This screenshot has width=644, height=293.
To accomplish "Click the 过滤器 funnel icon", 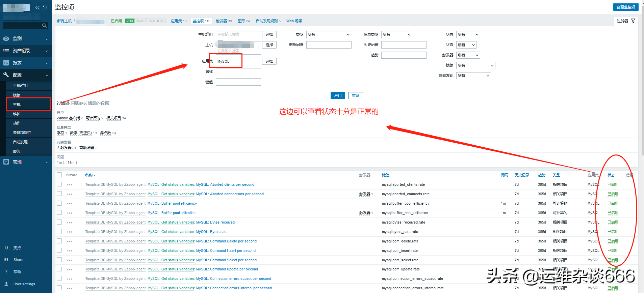I will click(633, 21).
